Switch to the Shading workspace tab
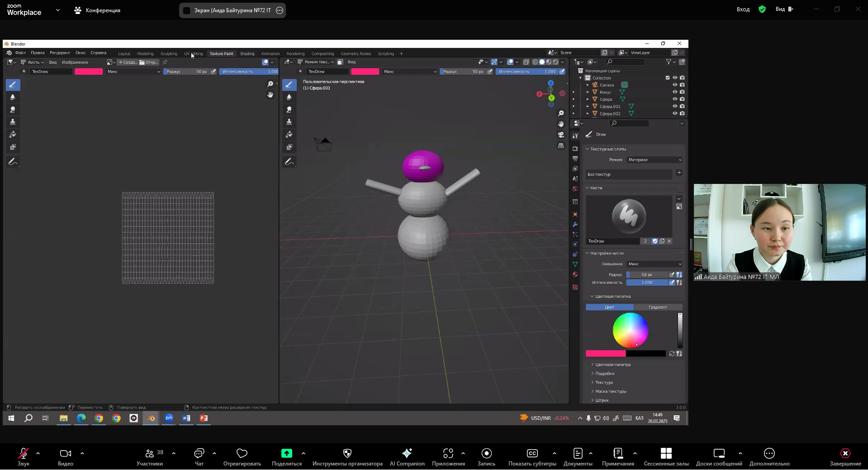Image resolution: width=868 pixels, height=470 pixels. tap(247, 54)
